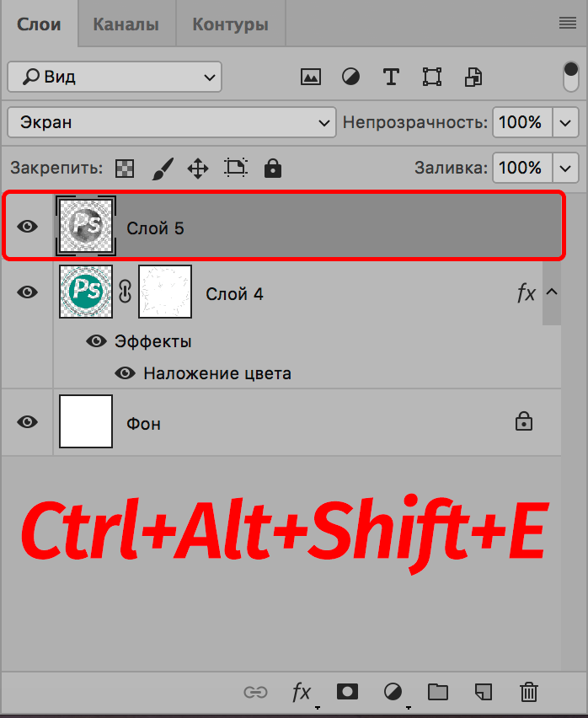588x718 pixels.
Task: Click the Слой 4 layer thumbnail
Action: 86,292
